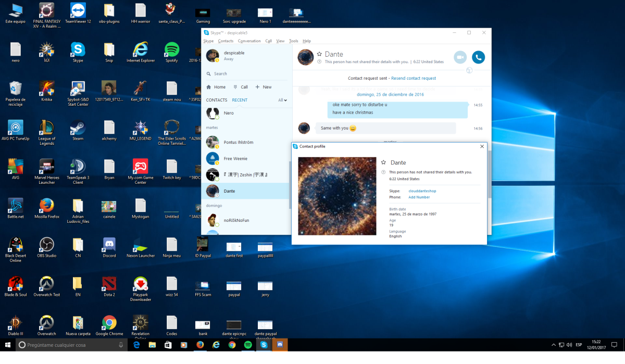The height and width of the screenshot is (364, 625).
Task: Open the Skype menu
Action: pyautogui.click(x=208, y=41)
